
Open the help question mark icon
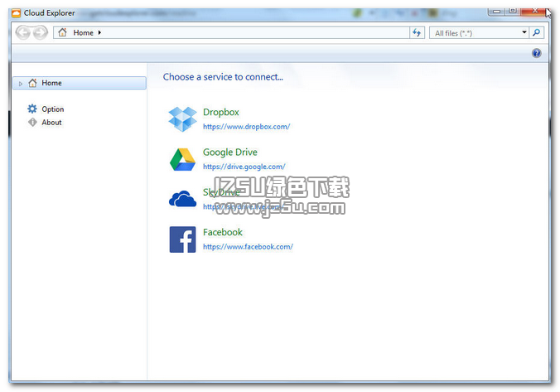[x=537, y=53]
